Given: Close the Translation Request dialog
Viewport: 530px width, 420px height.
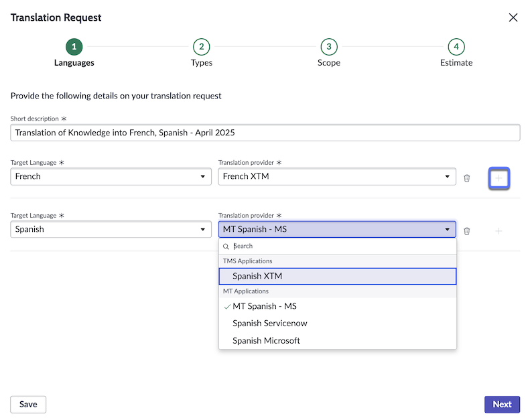Looking at the screenshot, I should (x=513, y=17).
